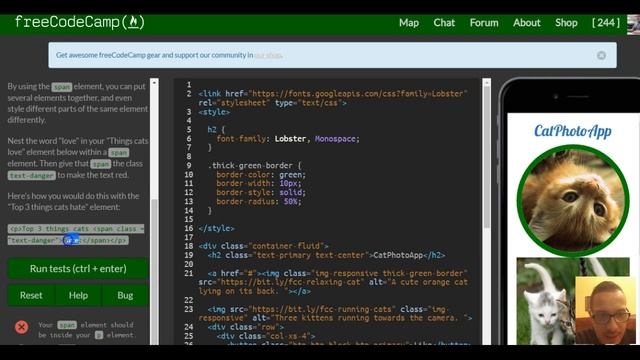Click the Bug button

click(125, 295)
